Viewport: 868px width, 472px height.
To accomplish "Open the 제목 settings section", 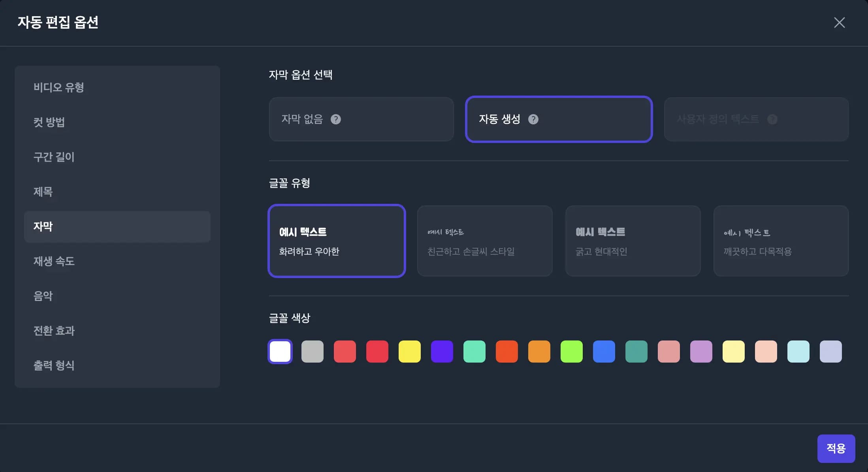I will point(43,192).
